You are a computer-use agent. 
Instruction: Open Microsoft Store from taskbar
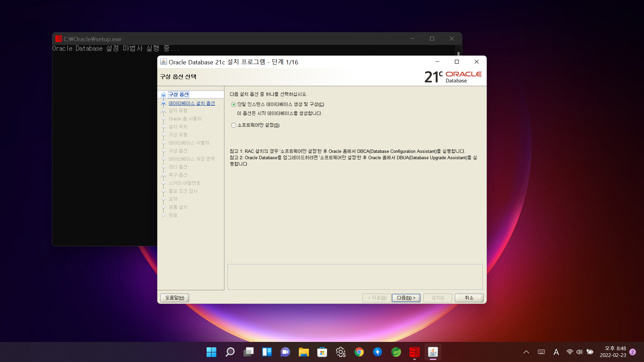tap(322, 352)
